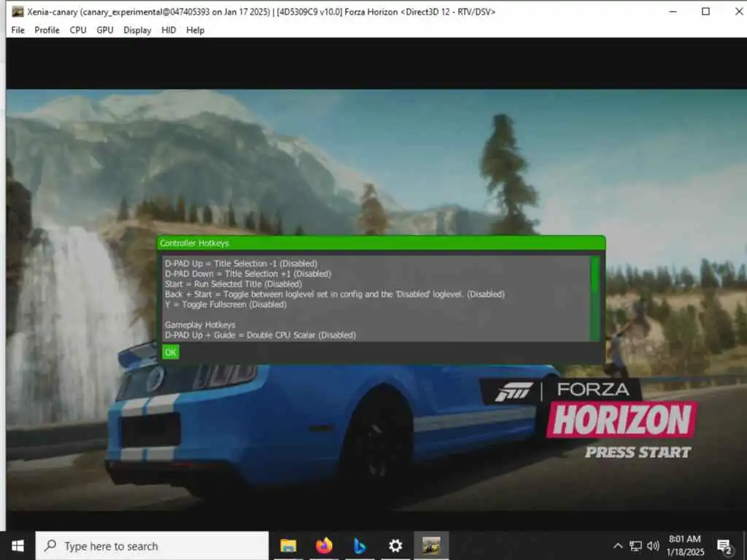
Task: Select the 'Double CPU Scalar' hotkey line
Action: click(260, 335)
